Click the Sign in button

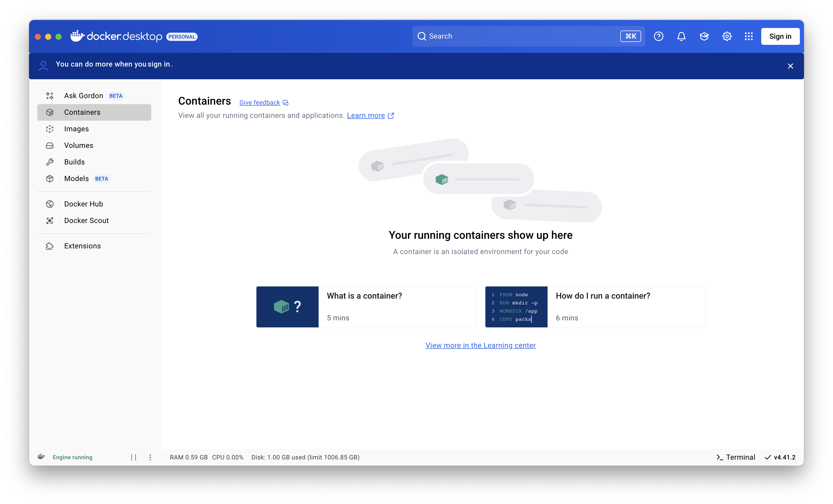(780, 36)
